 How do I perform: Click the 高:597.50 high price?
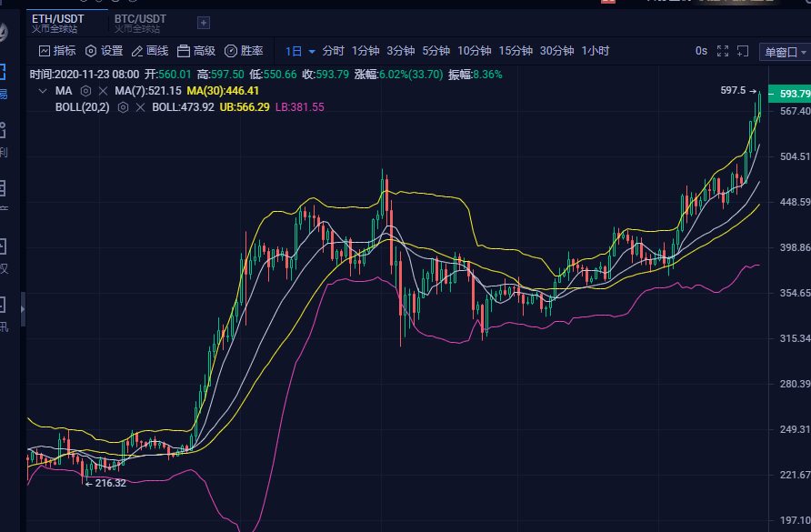(220, 75)
